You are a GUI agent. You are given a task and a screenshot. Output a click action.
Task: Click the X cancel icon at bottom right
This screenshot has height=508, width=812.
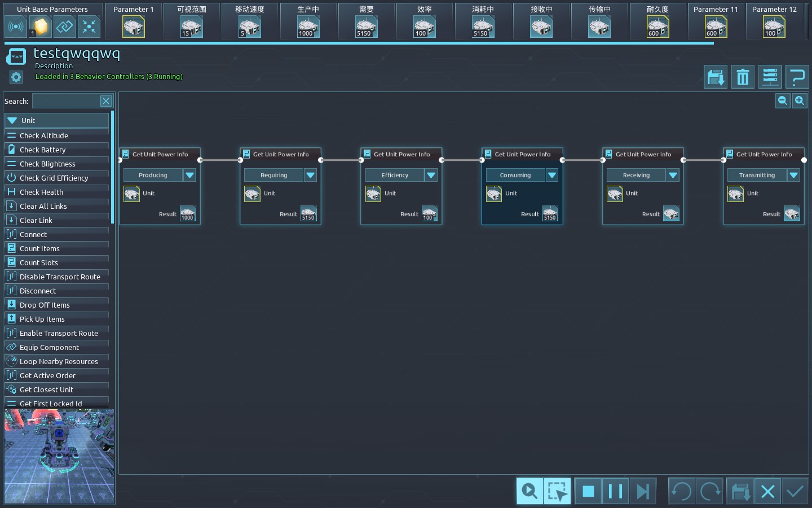point(767,491)
